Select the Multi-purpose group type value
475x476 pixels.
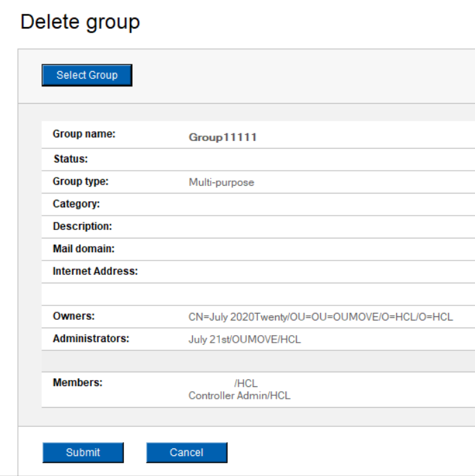click(x=221, y=182)
